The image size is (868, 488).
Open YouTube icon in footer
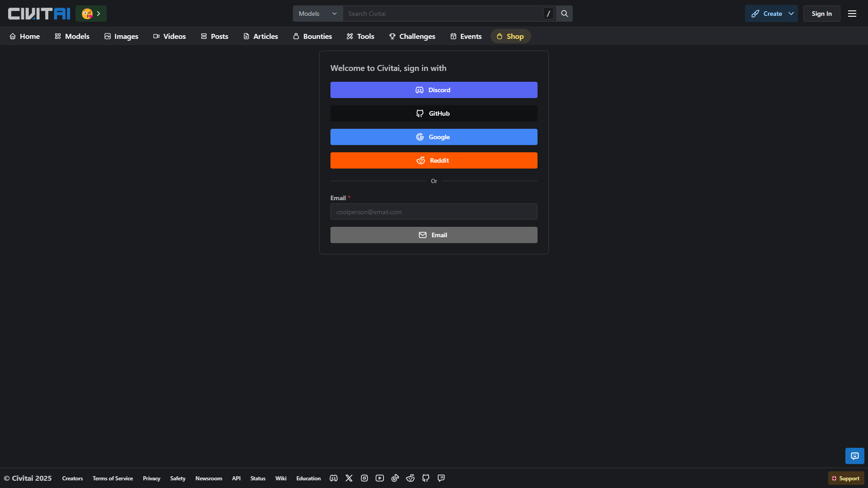point(380,478)
